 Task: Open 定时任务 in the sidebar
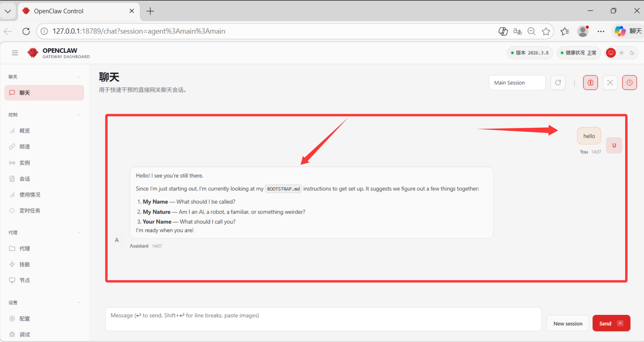[30, 210]
